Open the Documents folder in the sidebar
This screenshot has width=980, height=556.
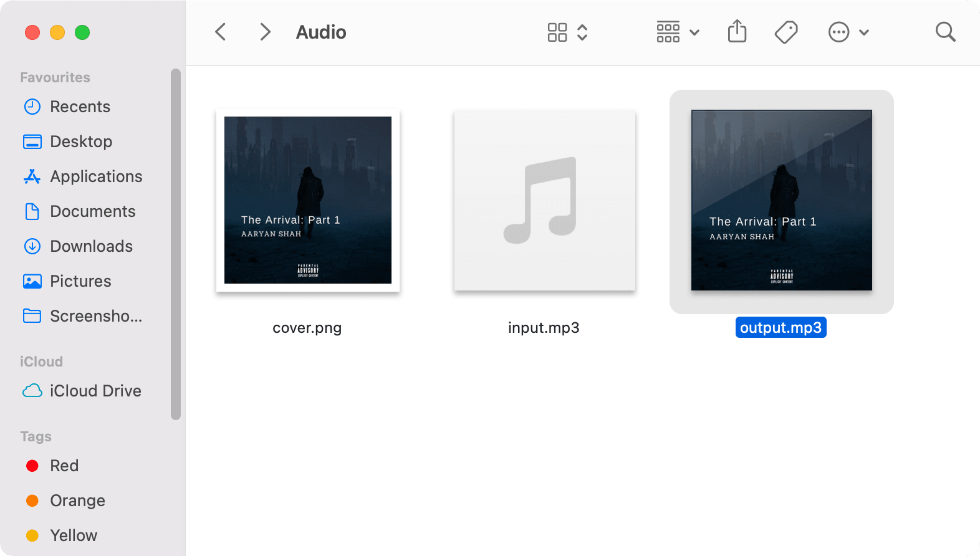point(93,211)
